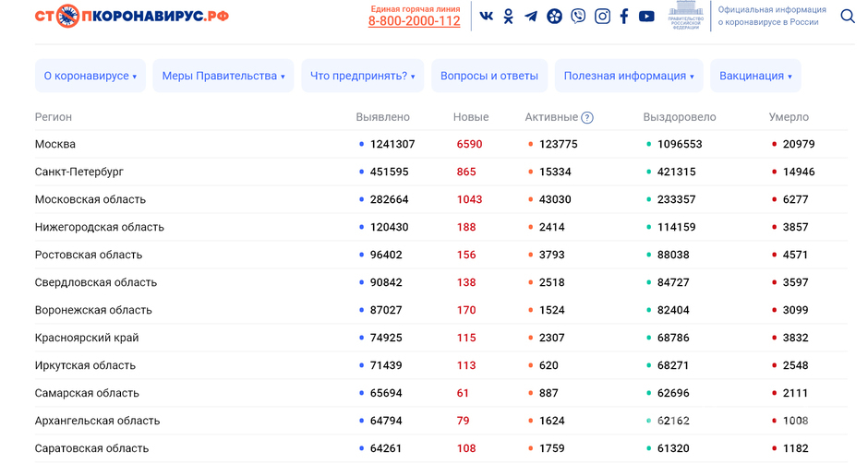
Task: Open the Facebook icon link
Action: [624, 17]
